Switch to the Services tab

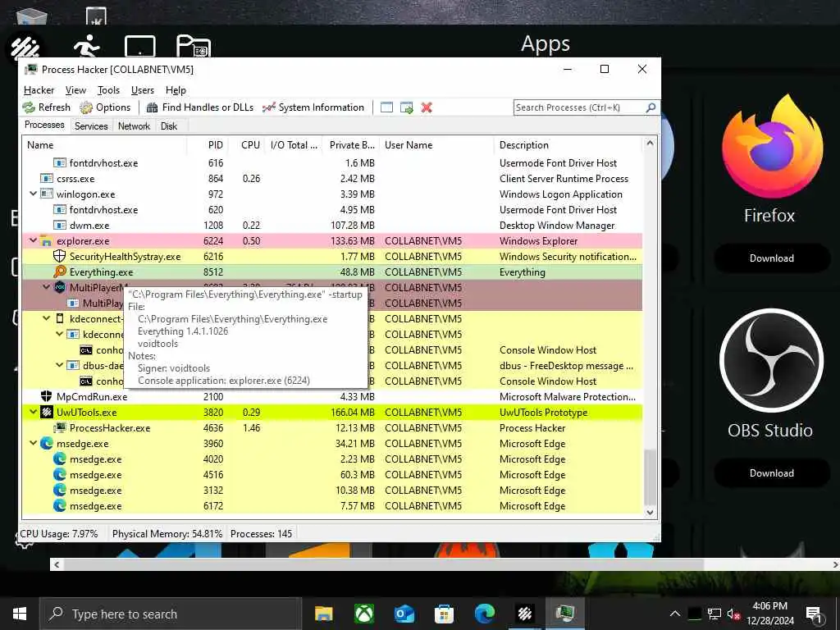pos(91,126)
